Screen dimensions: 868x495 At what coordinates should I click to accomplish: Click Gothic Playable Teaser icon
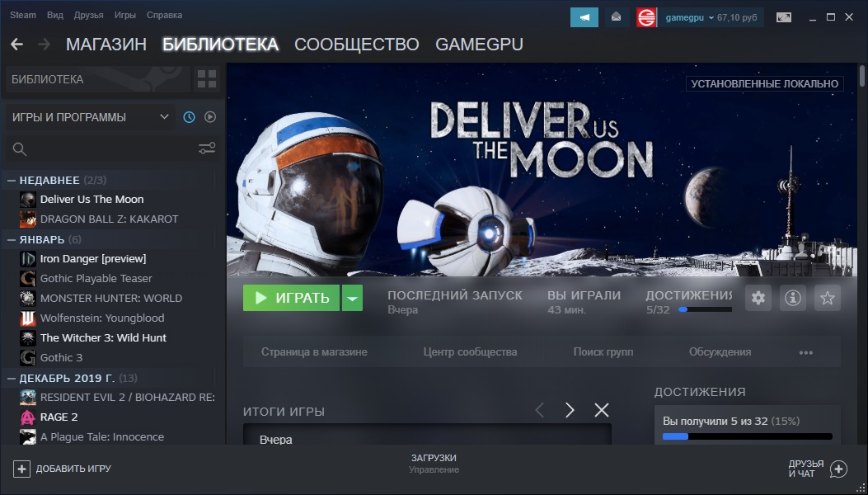coord(28,278)
